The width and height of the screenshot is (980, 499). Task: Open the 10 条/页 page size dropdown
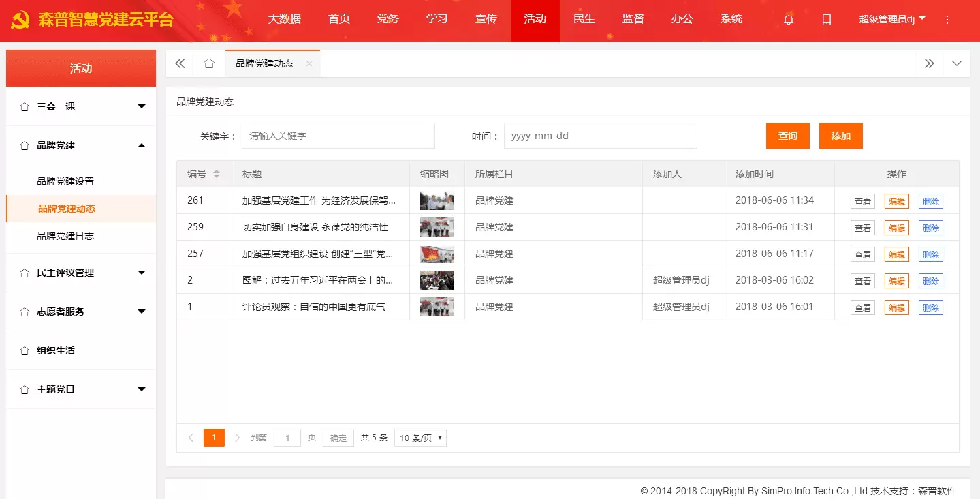pyautogui.click(x=420, y=438)
